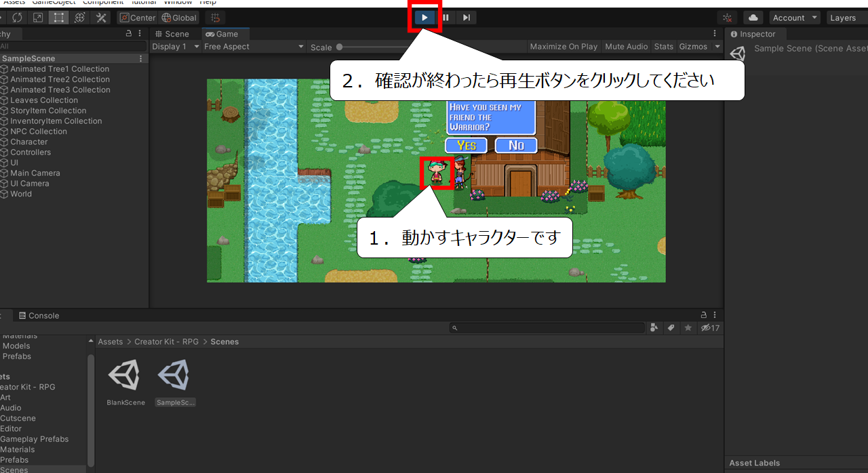Image resolution: width=868 pixels, height=473 pixels.
Task: Show the Stats overlay
Action: point(664,47)
